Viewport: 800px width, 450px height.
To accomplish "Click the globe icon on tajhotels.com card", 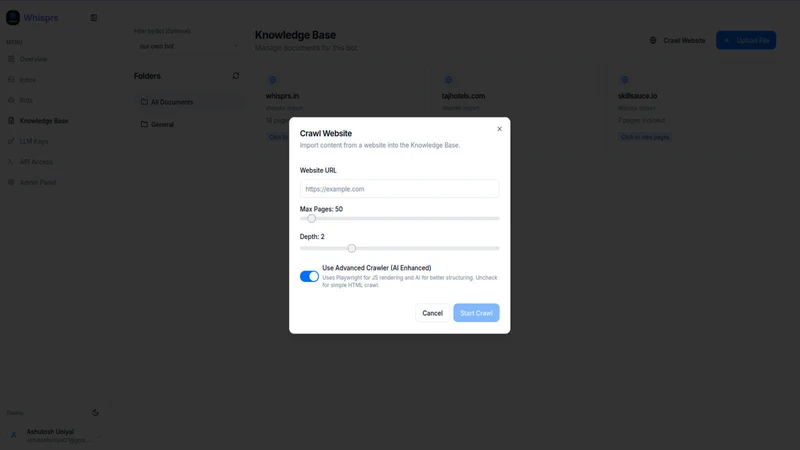I will pyautogui.click(x=448, y=80).
